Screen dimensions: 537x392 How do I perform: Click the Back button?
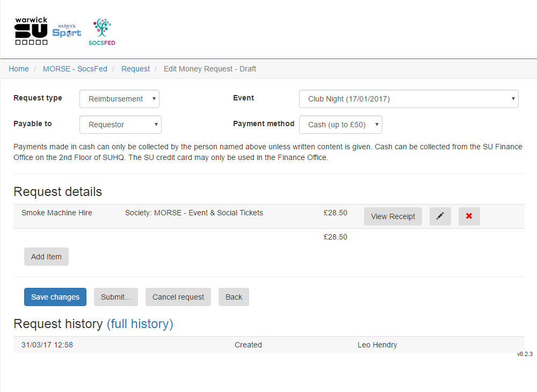pos(234,297)
